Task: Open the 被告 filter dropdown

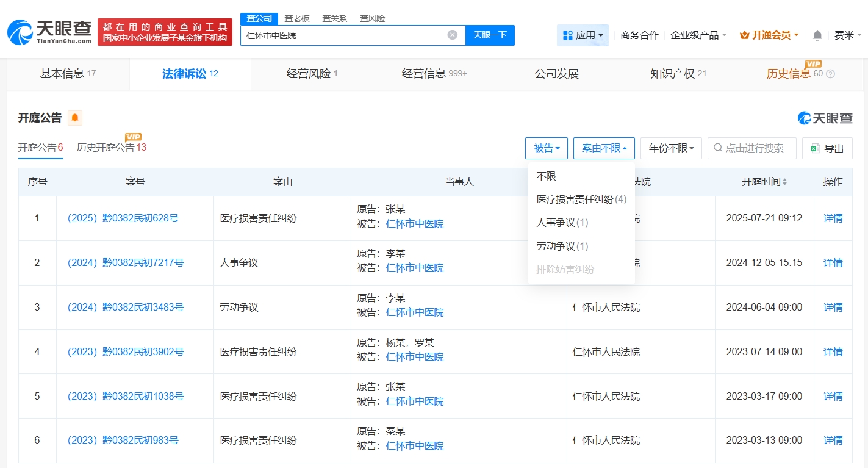Action: [x=546, y=148]
